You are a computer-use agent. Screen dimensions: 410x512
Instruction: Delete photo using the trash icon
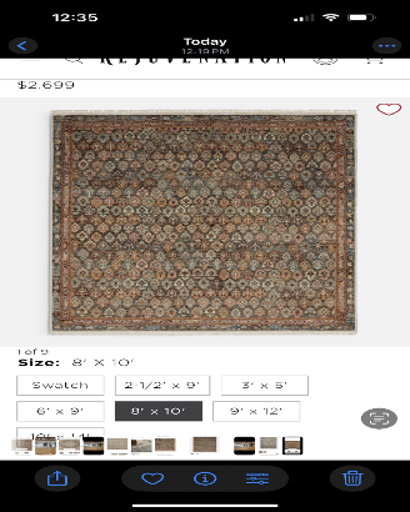coord(353,479)
